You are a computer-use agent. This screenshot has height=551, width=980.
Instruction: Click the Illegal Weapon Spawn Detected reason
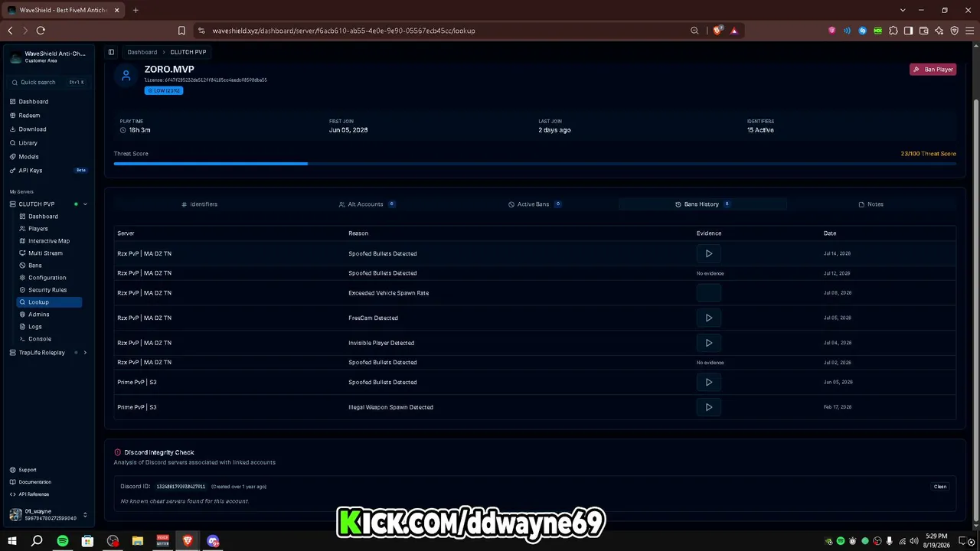click(390, 407)
